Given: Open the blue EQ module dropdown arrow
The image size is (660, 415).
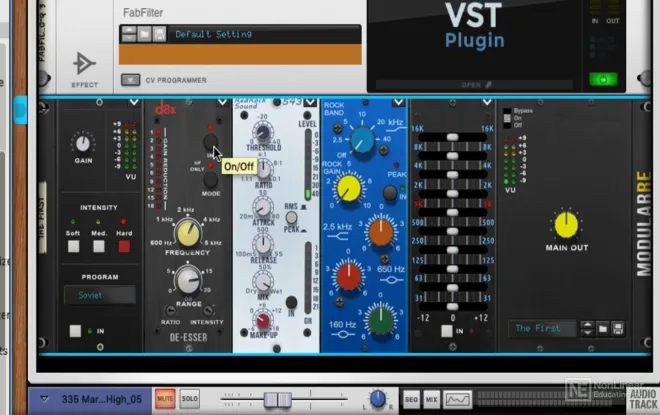Looking at the screenshot, I should click(x=398, y=102).
